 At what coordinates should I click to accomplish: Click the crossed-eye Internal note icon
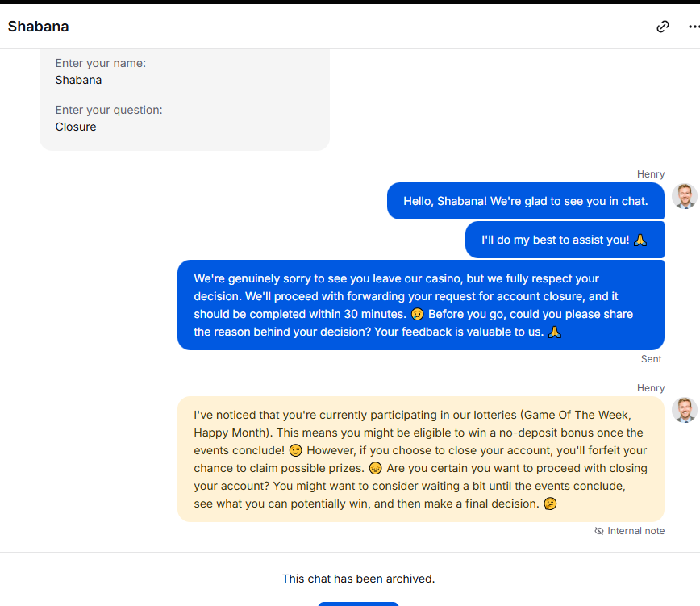(599, 531)
